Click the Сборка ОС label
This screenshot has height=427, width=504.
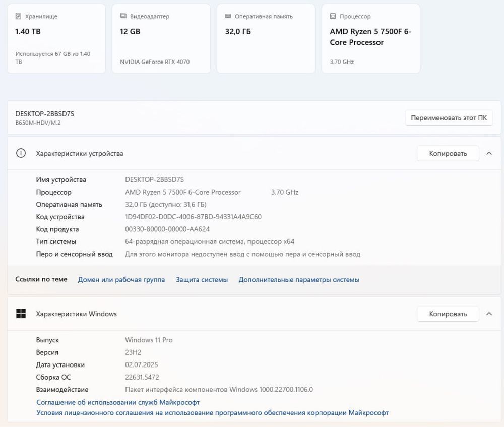pos(53,377)
